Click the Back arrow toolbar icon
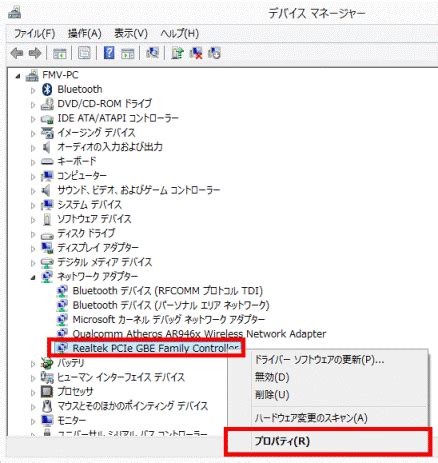 [17, 53]
